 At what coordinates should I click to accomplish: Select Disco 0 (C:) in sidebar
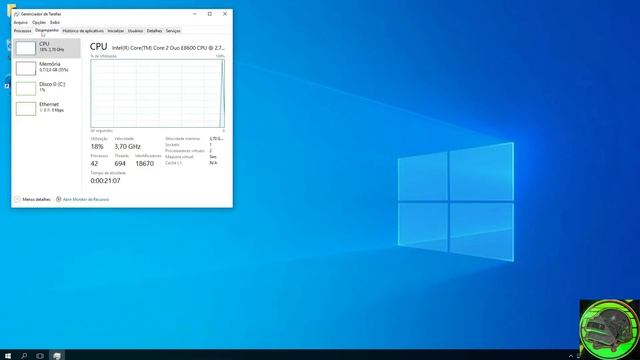click(x=47, y=88)
